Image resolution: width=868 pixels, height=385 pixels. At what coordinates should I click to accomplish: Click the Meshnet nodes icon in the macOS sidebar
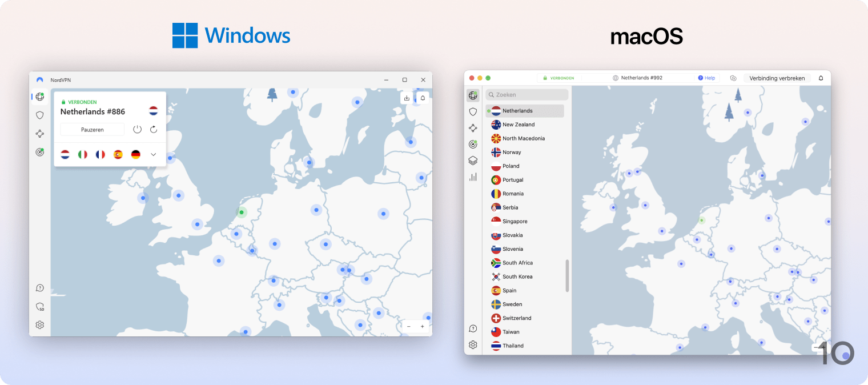pos(473,128)
